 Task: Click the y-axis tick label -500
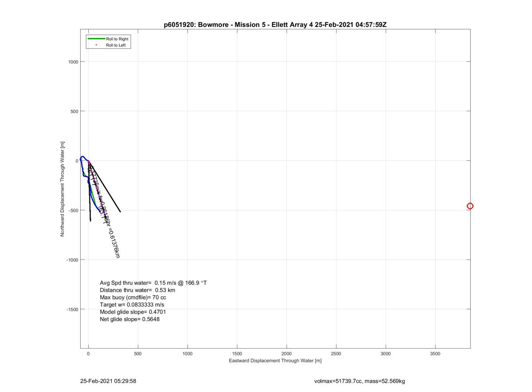pos(74,210)
